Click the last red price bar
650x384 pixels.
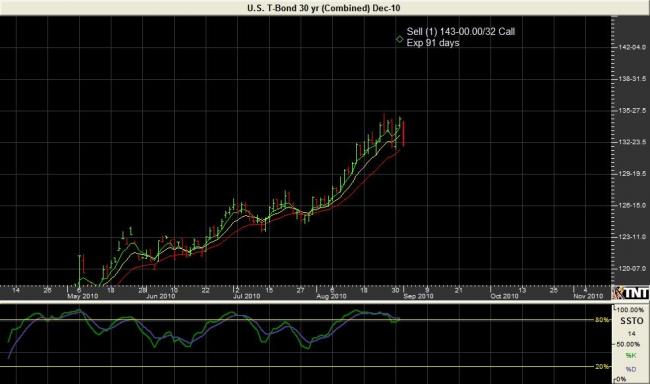[403, 133]
